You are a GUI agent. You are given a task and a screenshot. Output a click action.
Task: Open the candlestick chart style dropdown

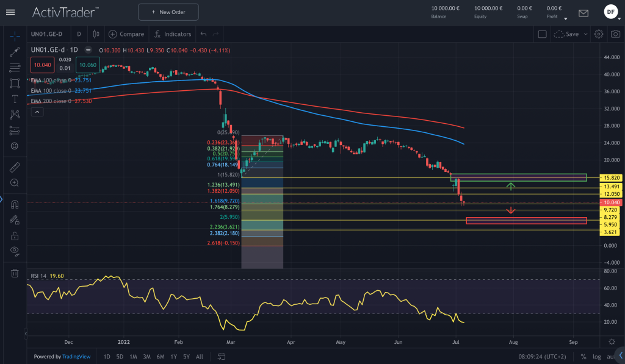click(96, 34)
